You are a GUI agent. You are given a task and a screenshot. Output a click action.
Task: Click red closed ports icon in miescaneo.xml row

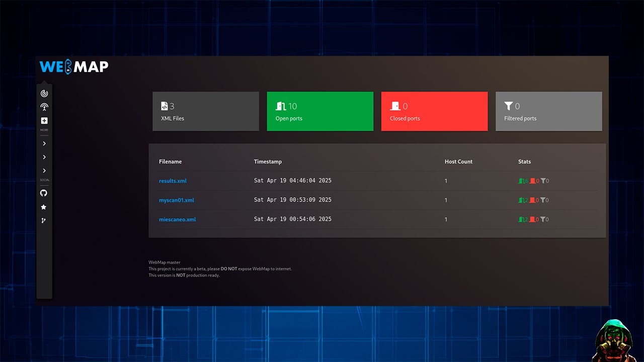[532, 219]
